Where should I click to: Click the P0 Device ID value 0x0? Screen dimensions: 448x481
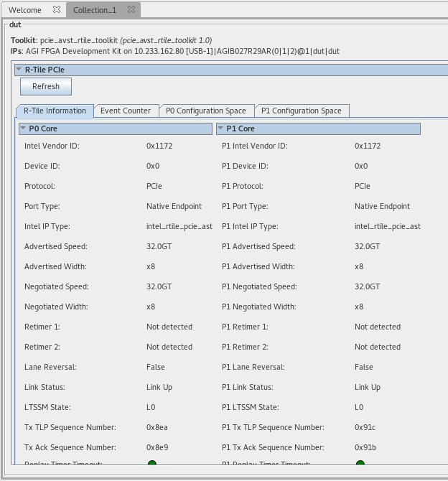tap(153, 166)
